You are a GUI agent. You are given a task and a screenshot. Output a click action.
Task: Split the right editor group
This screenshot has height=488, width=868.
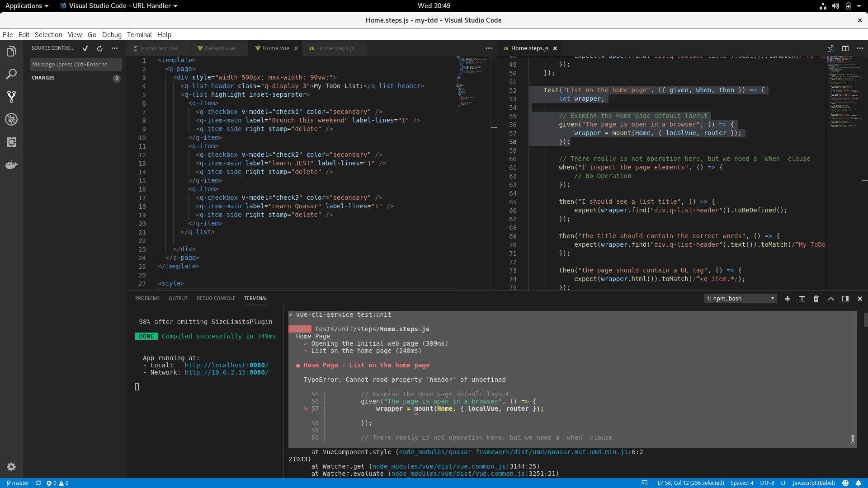point(845,48)
